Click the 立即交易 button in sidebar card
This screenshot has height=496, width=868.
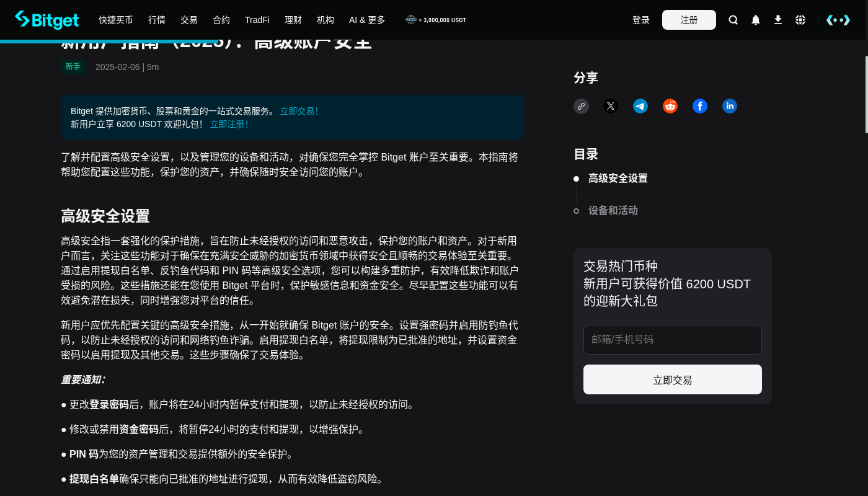click(673, 379)
